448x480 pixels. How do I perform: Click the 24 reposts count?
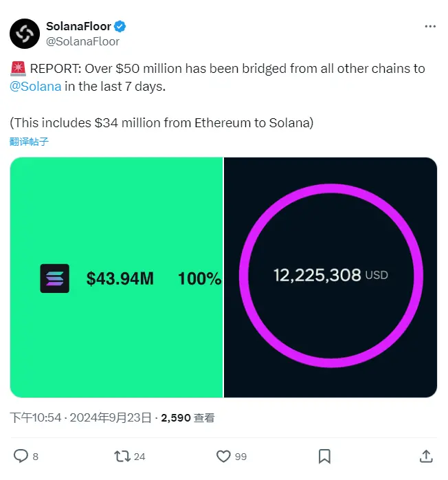[140, 456]
